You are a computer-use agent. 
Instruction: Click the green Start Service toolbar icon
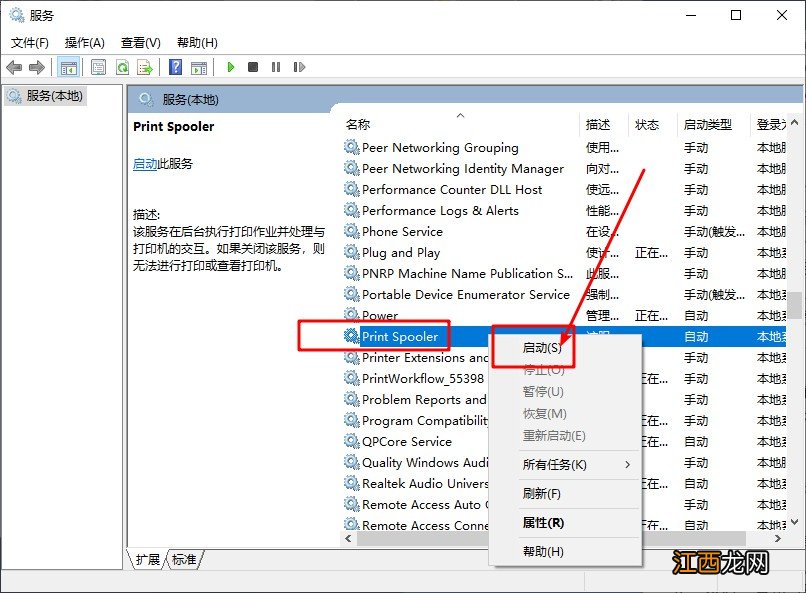pyautogui.click(x=231, y=67)
